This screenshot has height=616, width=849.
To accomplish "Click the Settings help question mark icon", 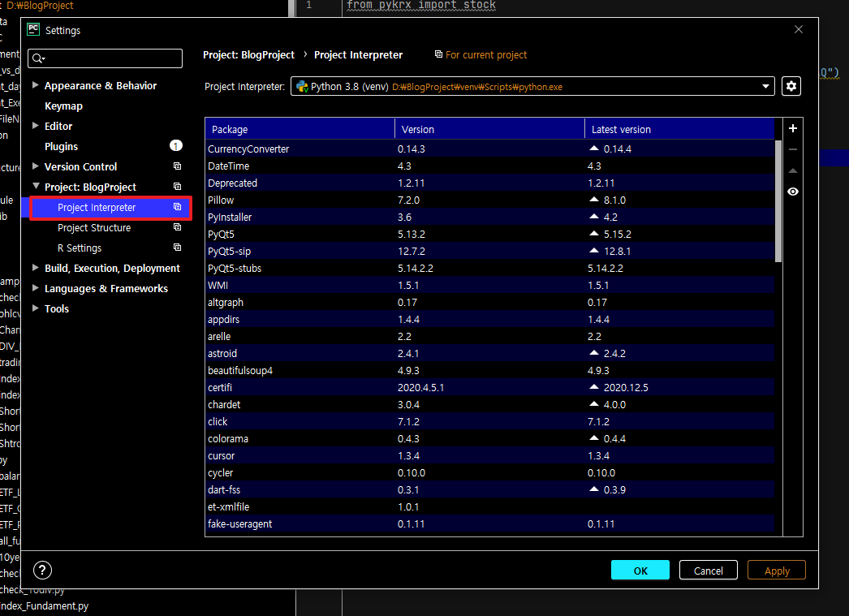I will pos(42,570).
